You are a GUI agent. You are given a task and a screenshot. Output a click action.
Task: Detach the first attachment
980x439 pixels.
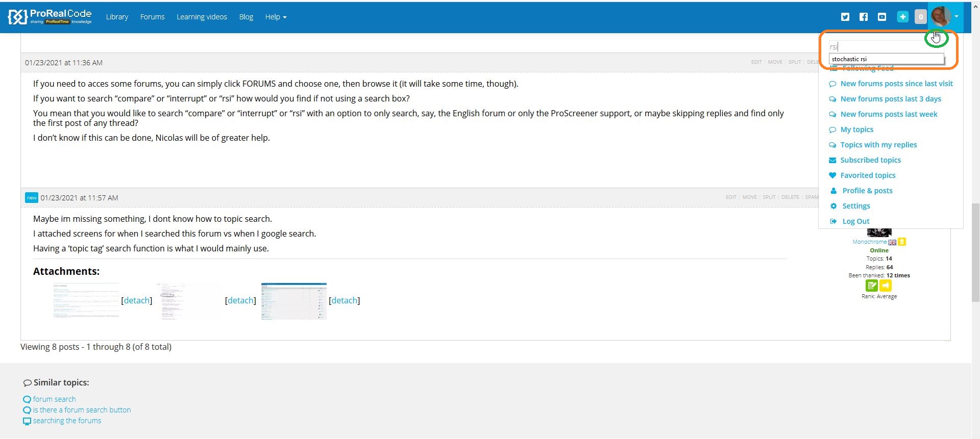click(137, 301)
